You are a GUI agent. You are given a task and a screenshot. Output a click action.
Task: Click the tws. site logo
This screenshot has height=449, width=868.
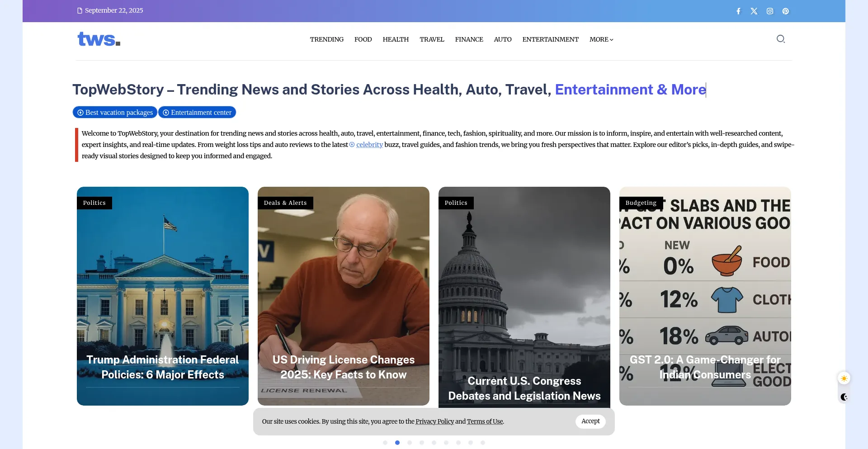click(x=99, y=39)
